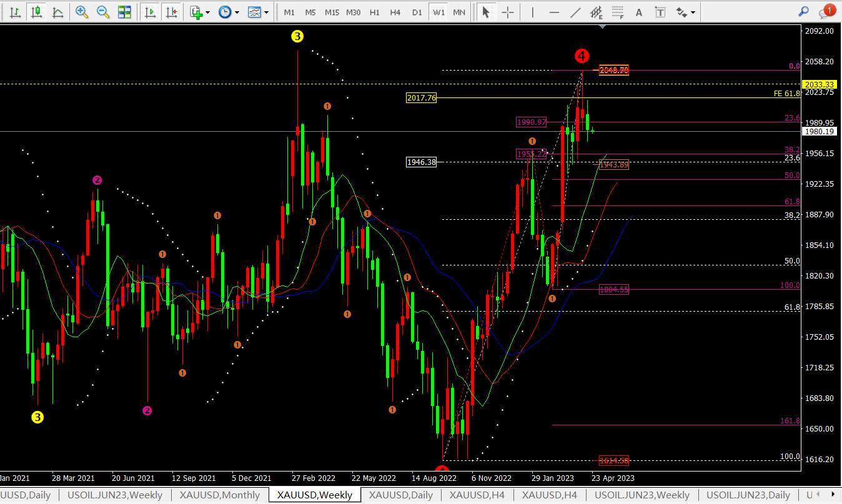Select the H4 timeframe
842x504 pixels.
(x=395, y=12)
